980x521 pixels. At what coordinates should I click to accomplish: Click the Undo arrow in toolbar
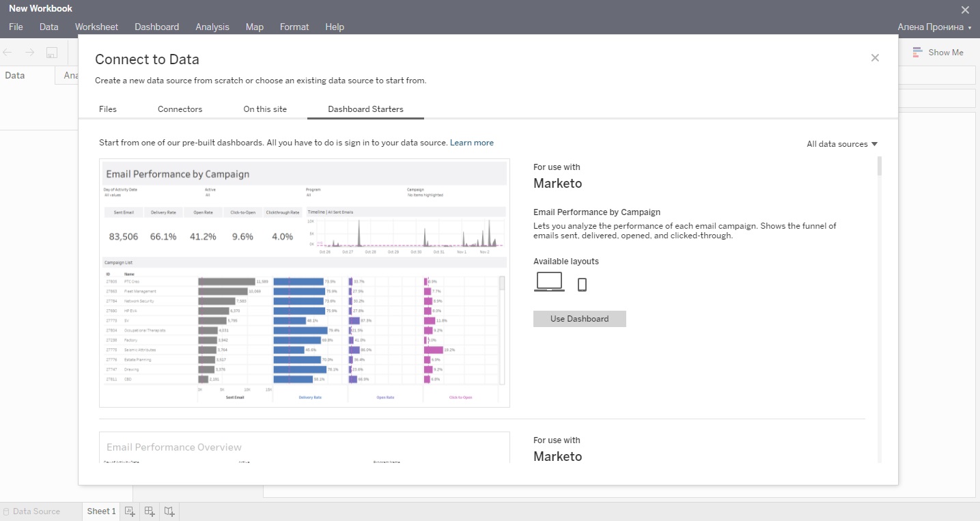[8, 53]
